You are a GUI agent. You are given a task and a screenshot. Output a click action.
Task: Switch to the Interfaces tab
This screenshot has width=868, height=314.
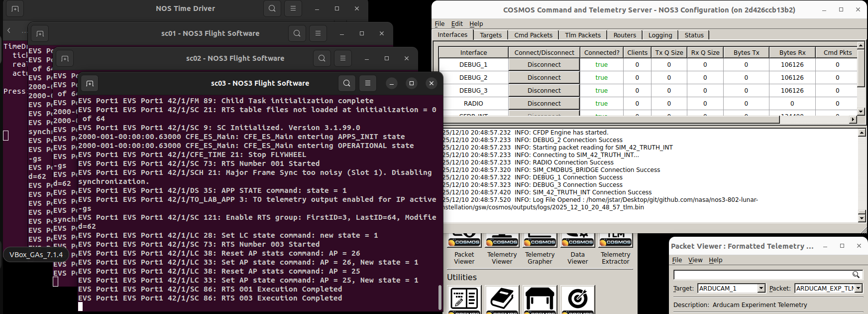[x=452, y=35]
